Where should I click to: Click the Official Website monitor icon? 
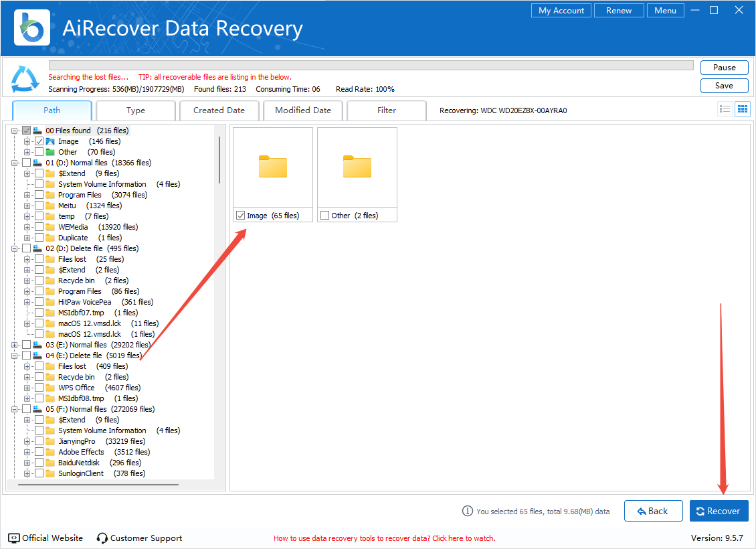pos(14,538)
